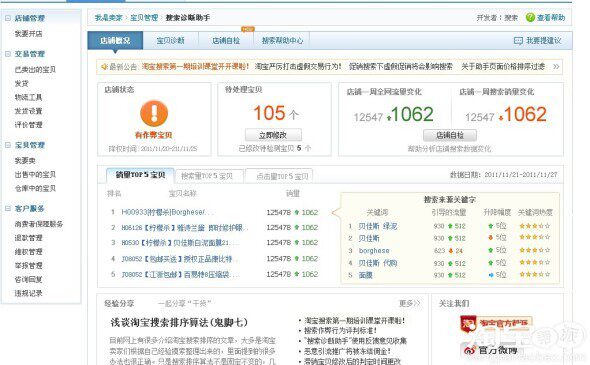Screen dimensions: 590x365
Task: Open 出售中的宝贝 in sidebar
Action: 35,175
